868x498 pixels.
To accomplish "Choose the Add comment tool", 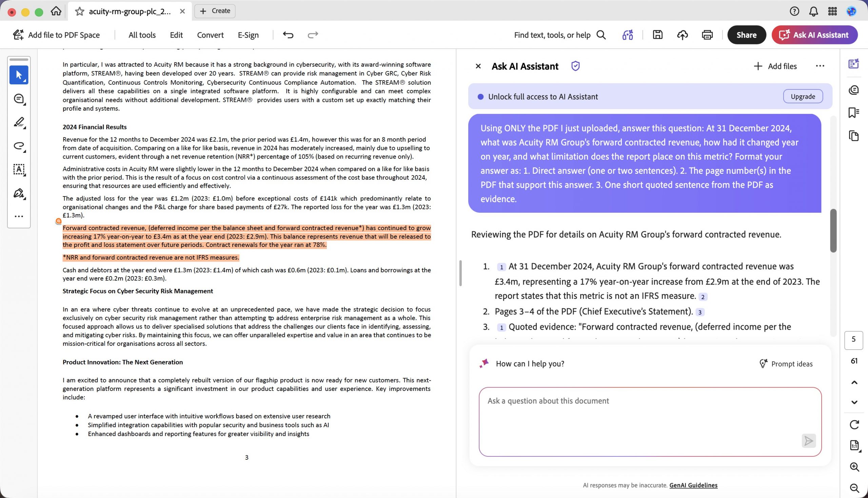I will (19, 99).
